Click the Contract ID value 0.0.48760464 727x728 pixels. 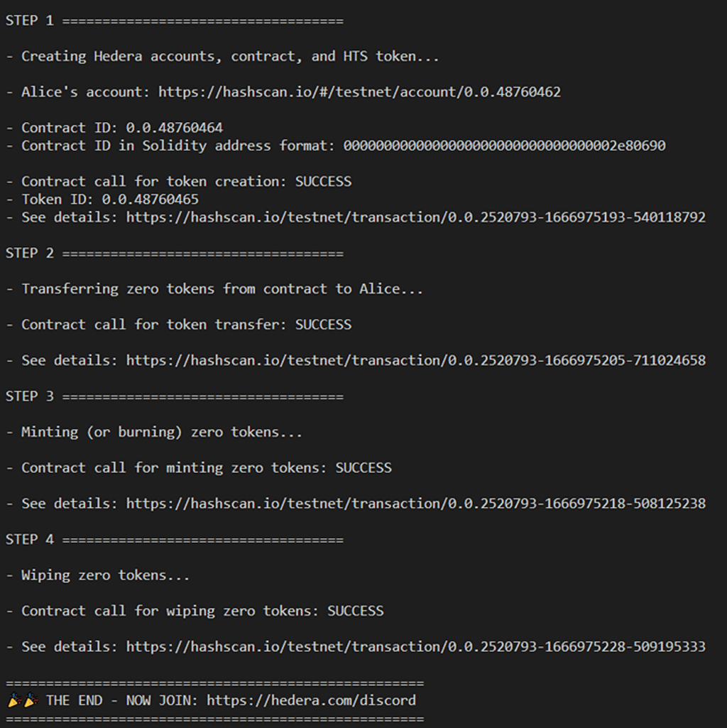pyautogui.click(x=175, y=128)
